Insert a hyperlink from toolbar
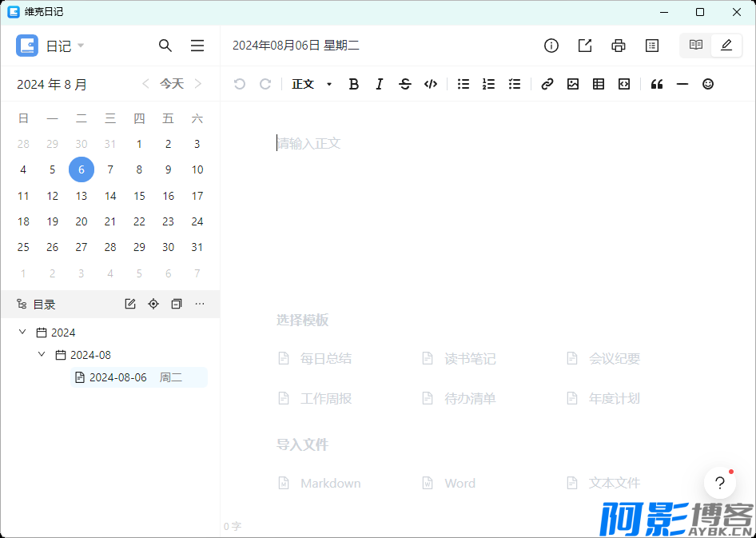Screen dimensions: 756x538 [x=547, y=84]
